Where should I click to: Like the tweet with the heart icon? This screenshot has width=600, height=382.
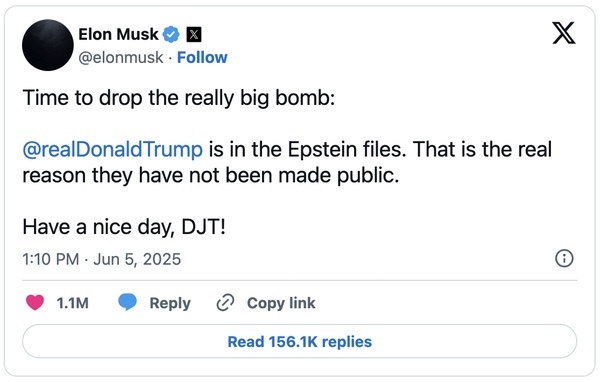[35, 302]
